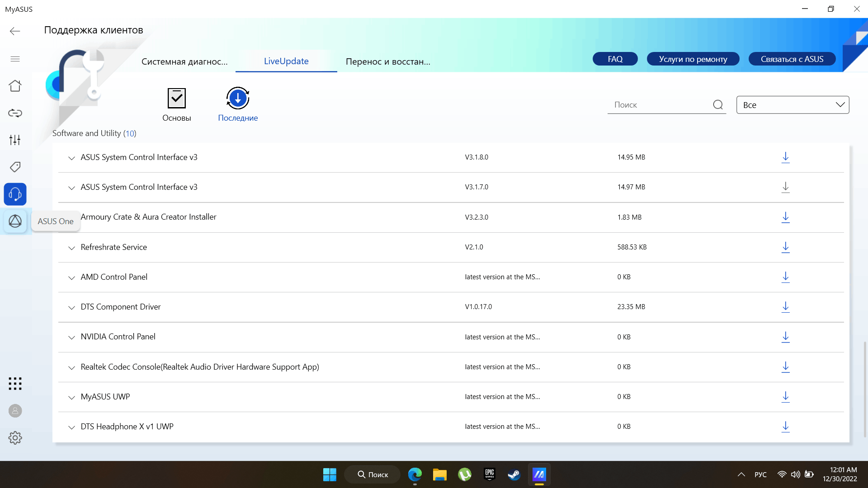Show hidden tray icons chevron
Screen dimensions: 868x488
(x=741, y=474)
